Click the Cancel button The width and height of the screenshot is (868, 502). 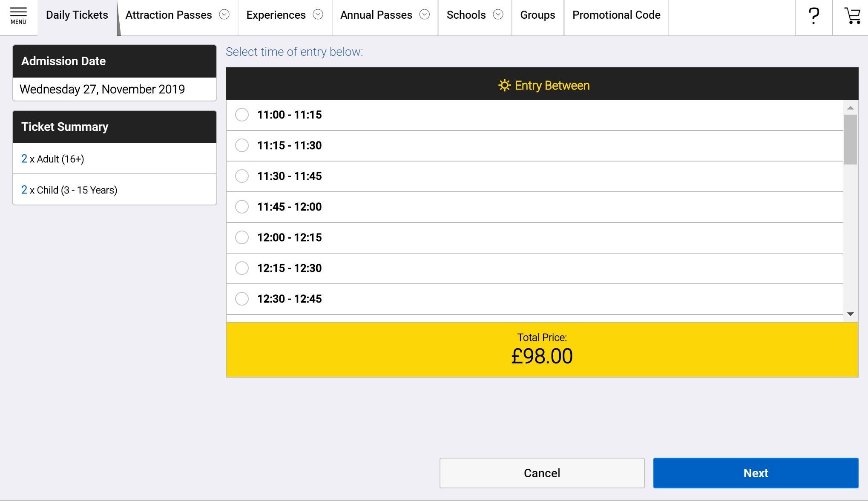tap(542, 473)
